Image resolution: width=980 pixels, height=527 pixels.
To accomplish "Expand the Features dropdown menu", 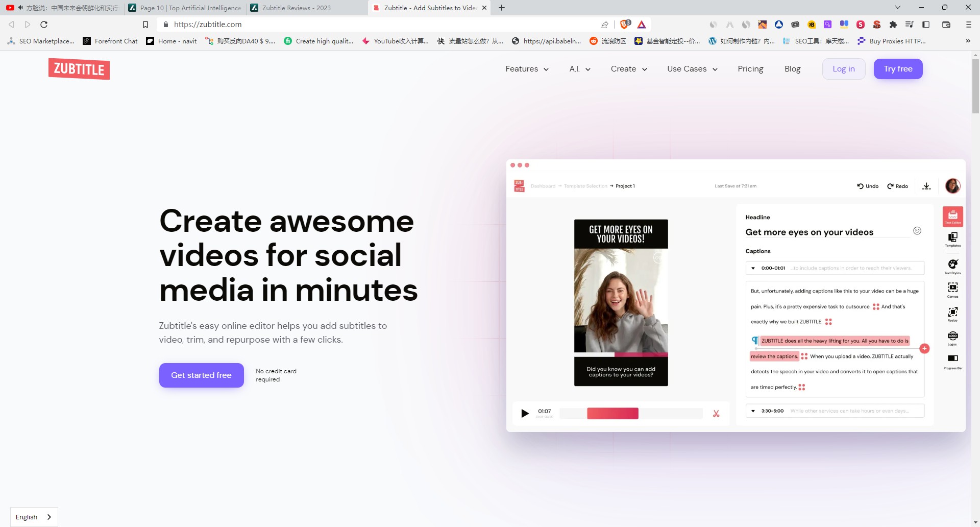I will [x=527, y=69].
